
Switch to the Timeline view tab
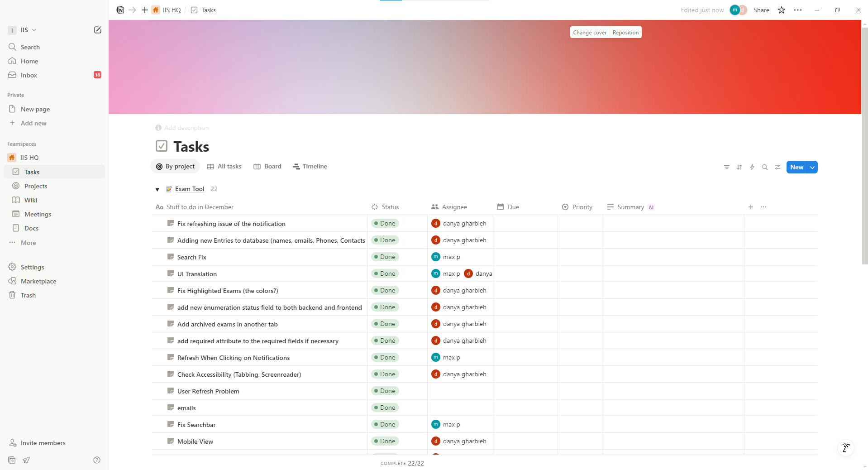[310, 166]
